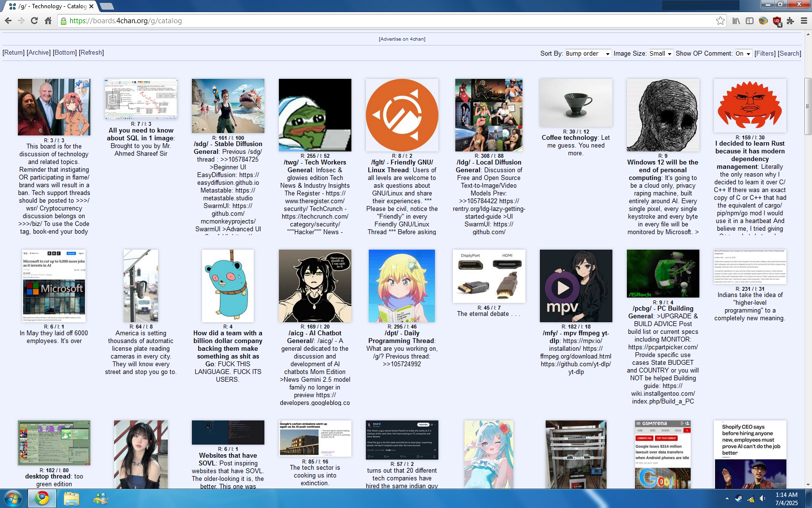This screenshot has height=508, width=812.
Task: Click the catalog [Refresh] link
Action: pyautogui.click(x=91, y=53)
